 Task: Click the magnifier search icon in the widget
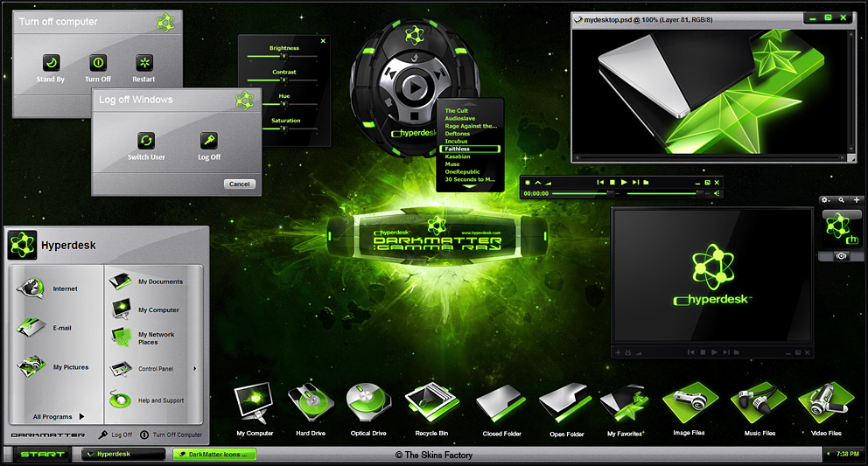point(841,200)
